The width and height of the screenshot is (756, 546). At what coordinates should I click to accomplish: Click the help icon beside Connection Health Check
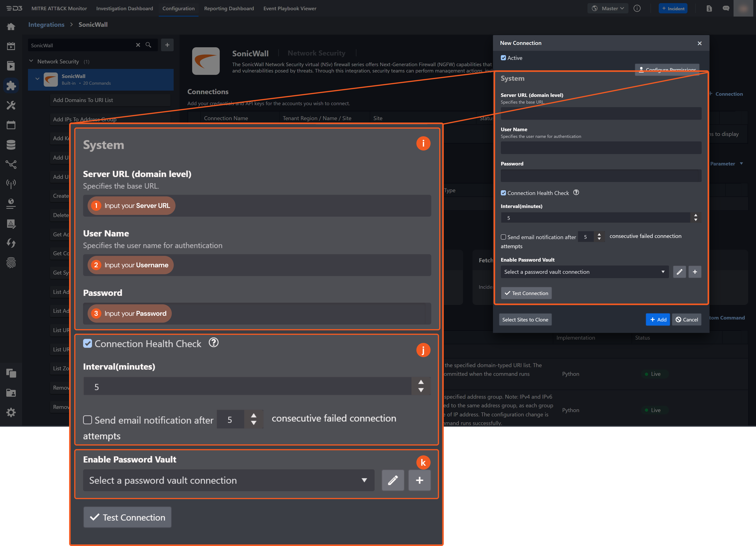[576, 192]
